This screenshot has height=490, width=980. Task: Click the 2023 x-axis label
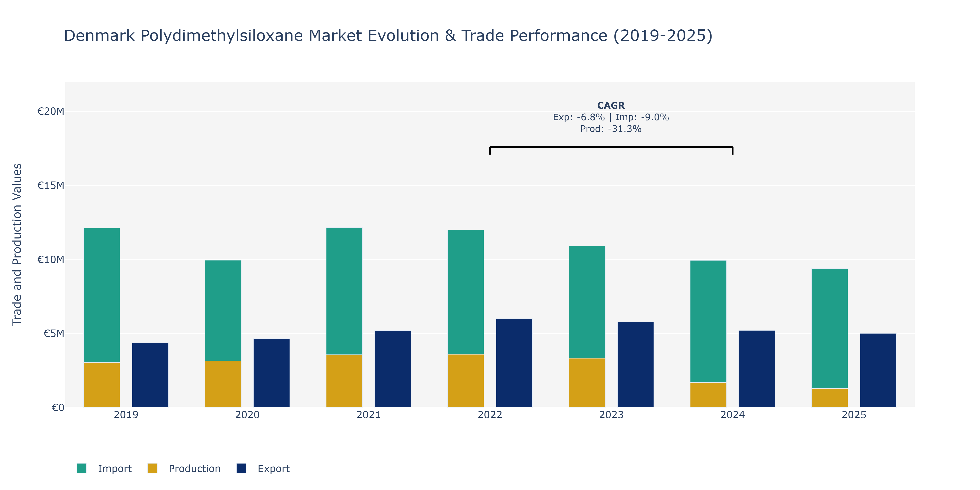[x=611, y=415]
